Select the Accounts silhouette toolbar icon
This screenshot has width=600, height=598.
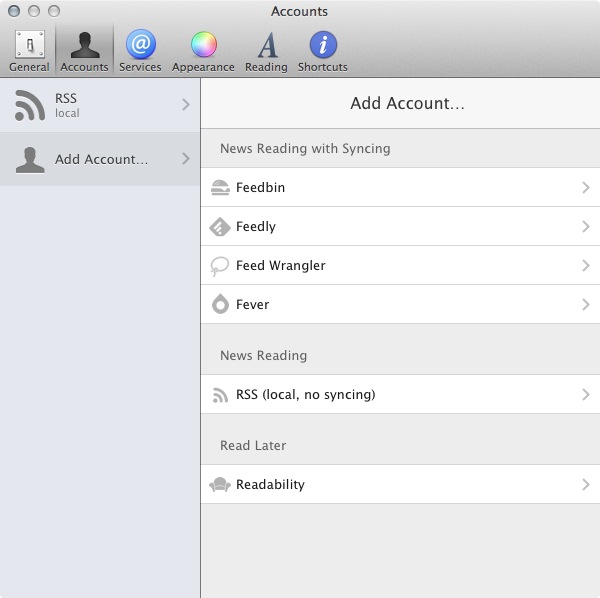pos(85,45)
